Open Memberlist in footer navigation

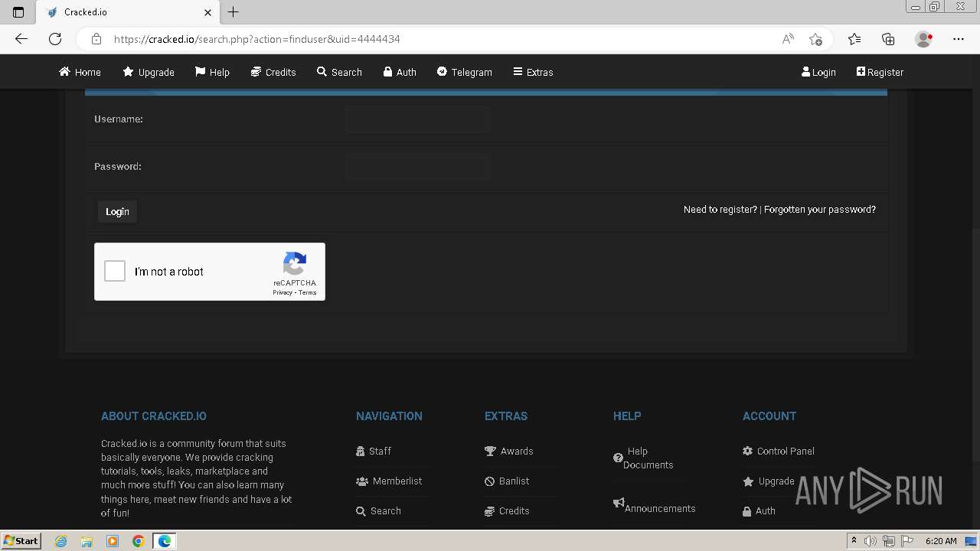(389, 481)
